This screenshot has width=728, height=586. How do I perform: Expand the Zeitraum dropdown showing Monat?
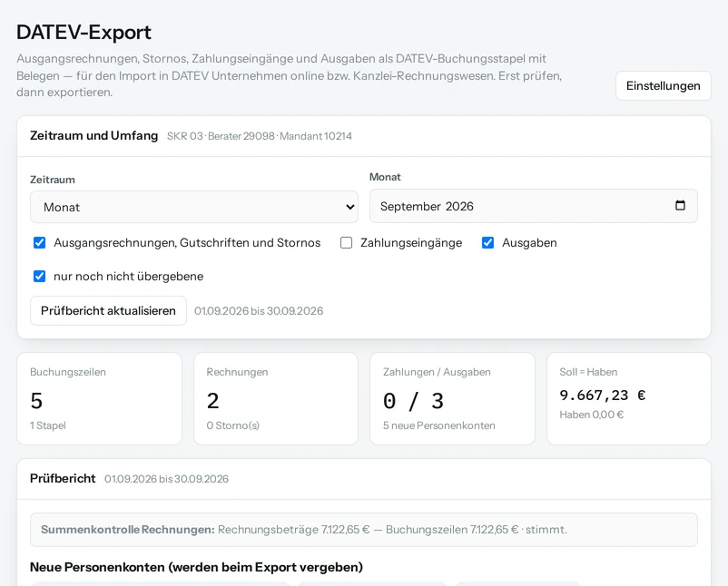click(194, 207)
